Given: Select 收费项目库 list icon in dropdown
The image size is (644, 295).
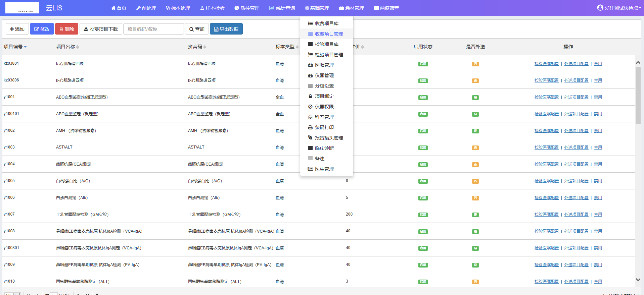Looking at the screenshot, I should [310, 23].
